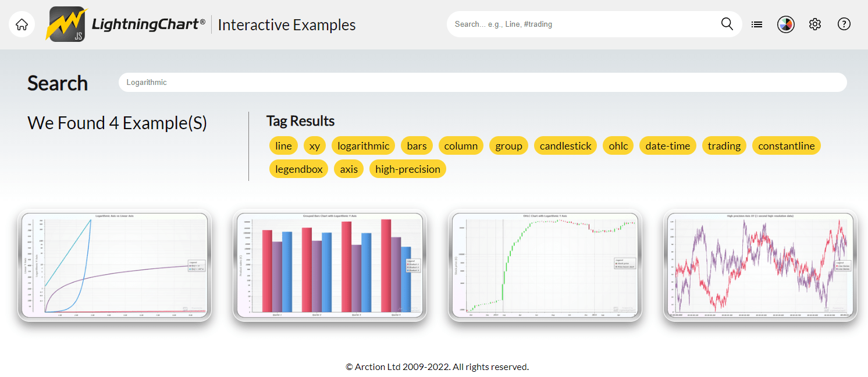The height and width of the screenshot is (377, 868).
Task: Open the Grouped Bars Chart example
Action: coord(329,266)
